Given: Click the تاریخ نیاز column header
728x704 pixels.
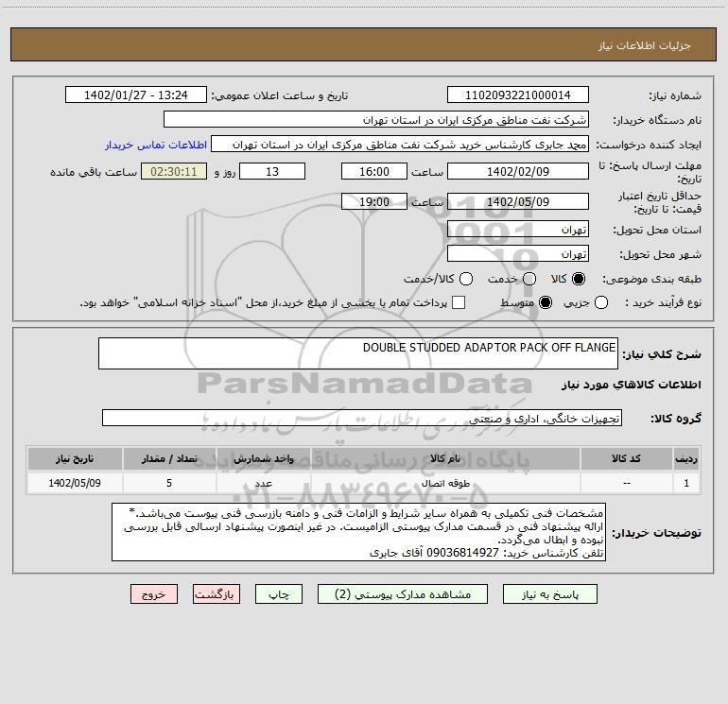Looking at the screenshot, I should pos(75,458).
